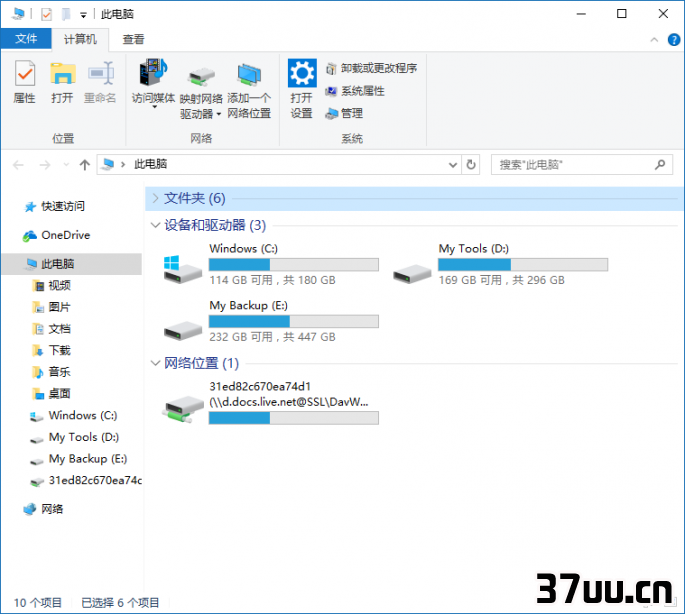Switch to the View (查看) tab
The width and height of the screenshot is (685, 614).
(x=133, y=39)
